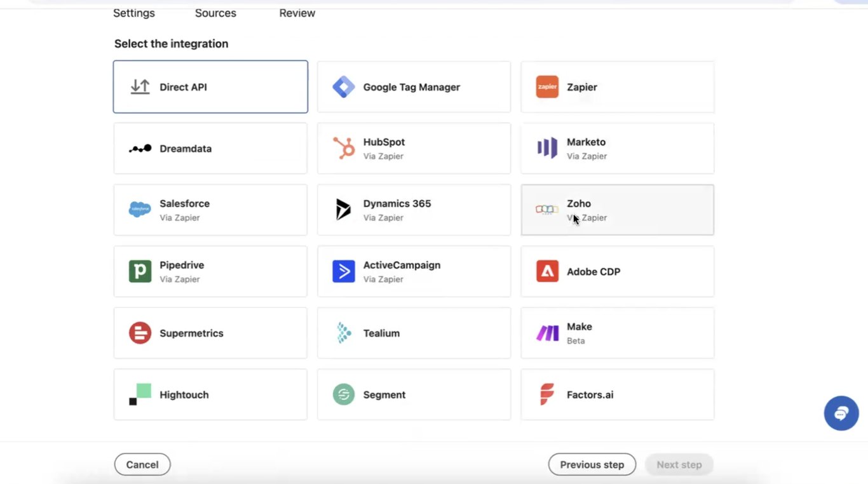Click the Hightouch green square logo
Image resolution: width=868 pixels, height=484 pixels.
[140, 394]
